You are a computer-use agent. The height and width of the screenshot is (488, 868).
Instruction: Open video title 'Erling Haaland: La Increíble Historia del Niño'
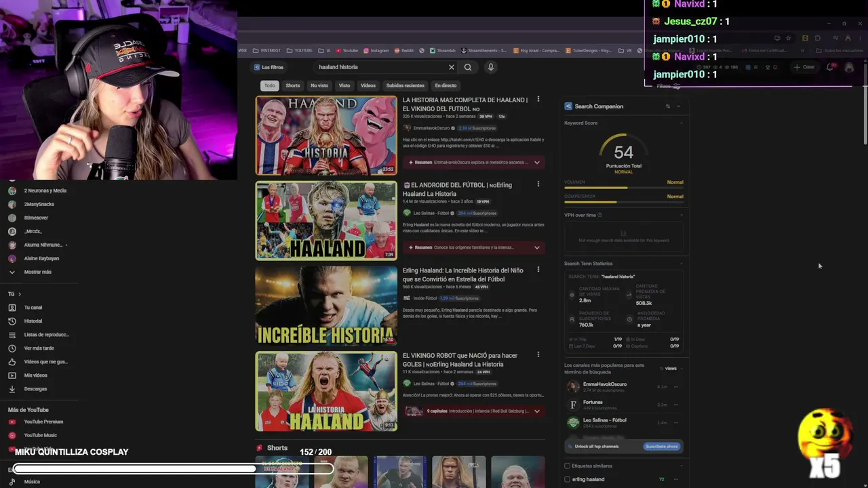click(x=463, y=274)
